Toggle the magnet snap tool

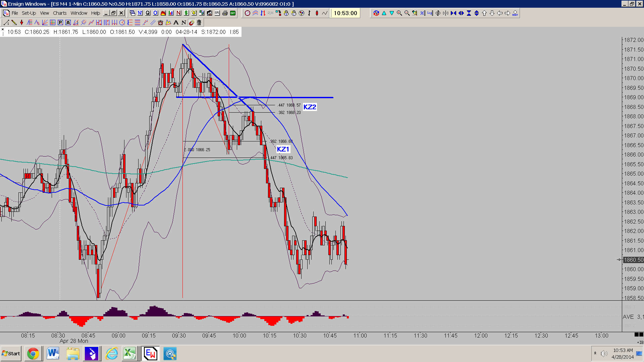[192, 22]
